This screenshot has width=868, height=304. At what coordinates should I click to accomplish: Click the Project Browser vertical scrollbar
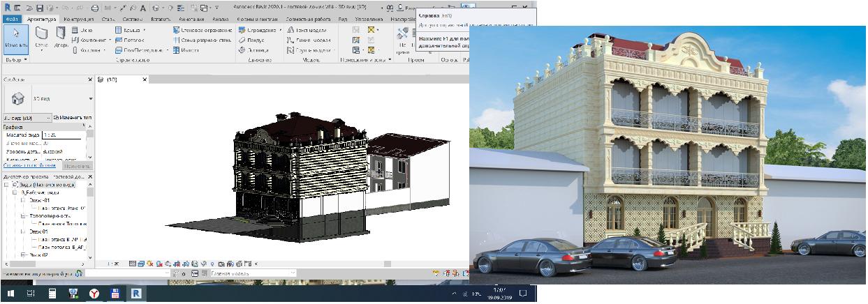point(91,222)
